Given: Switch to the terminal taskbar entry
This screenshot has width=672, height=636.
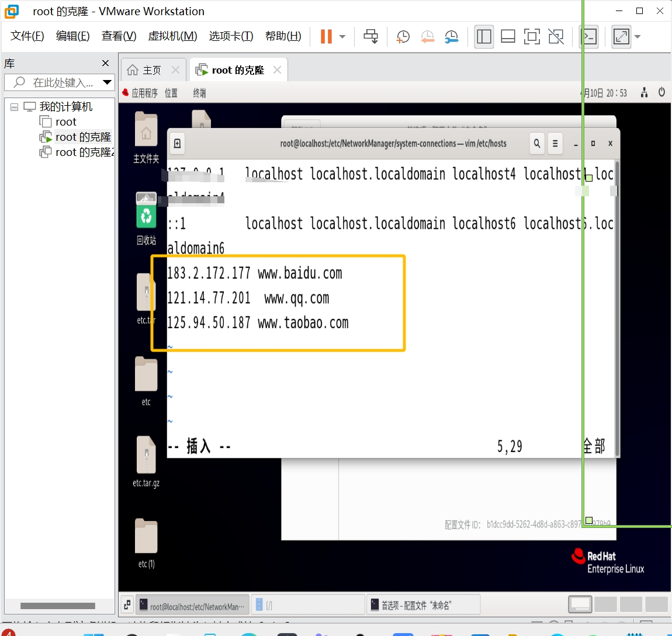Looking at the screenshot, I should click(192, 605).
